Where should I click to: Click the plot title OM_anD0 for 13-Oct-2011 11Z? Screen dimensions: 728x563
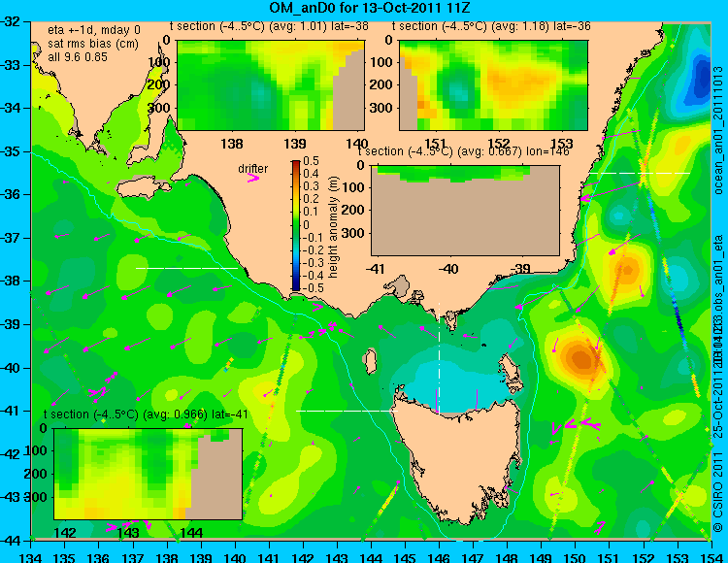coord(370,8)
